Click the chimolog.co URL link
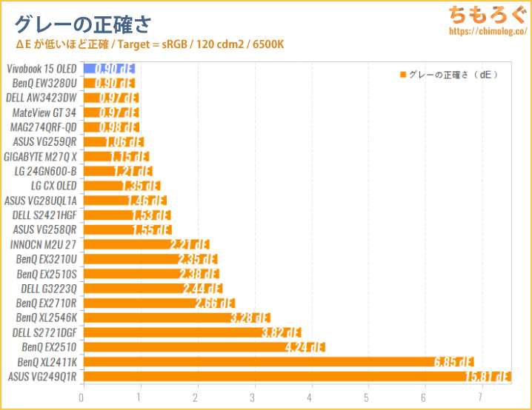The image size is (532, 410). (488, 31)
